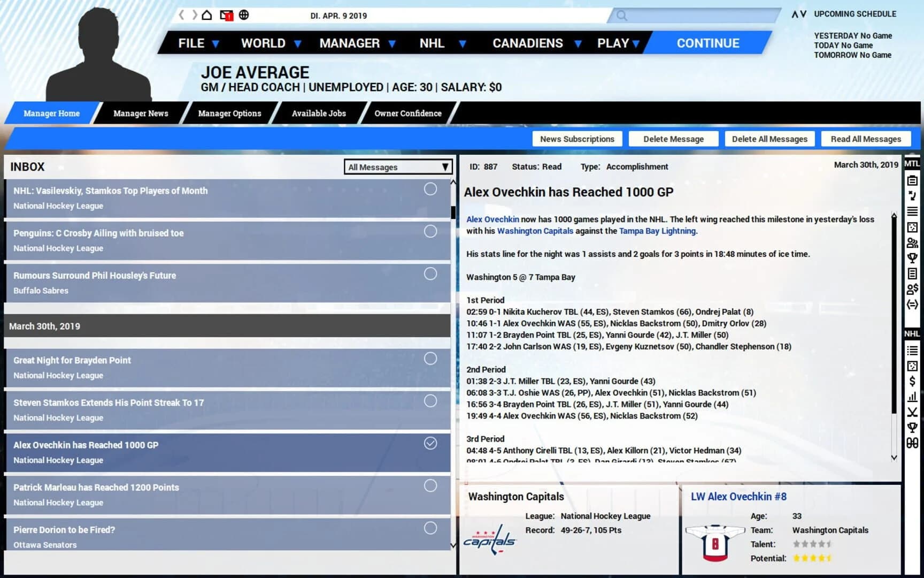This screenshot has height=578, width=924.
Task: Select the MTL finances dollar icon in sidebar
Action: [x=913, y=290]
